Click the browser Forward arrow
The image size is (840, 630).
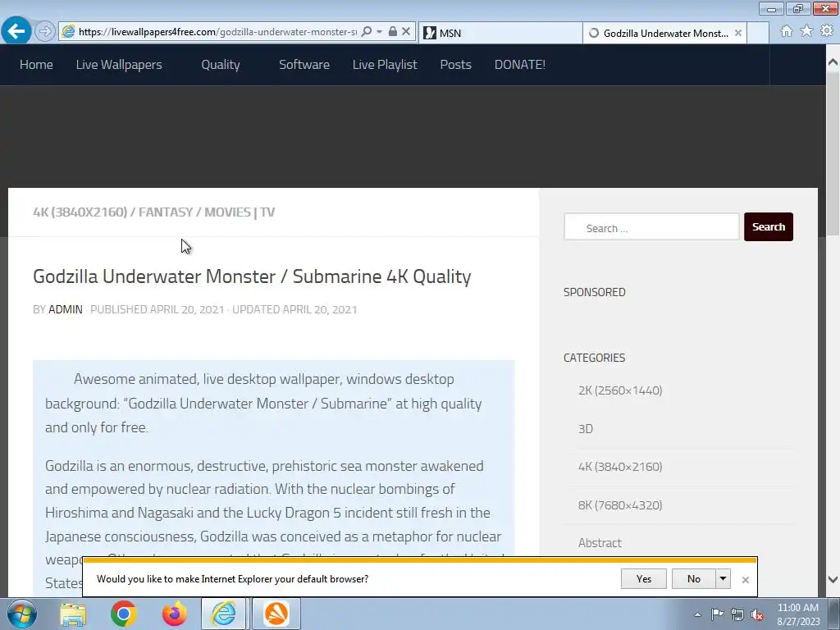coord(45,32)
